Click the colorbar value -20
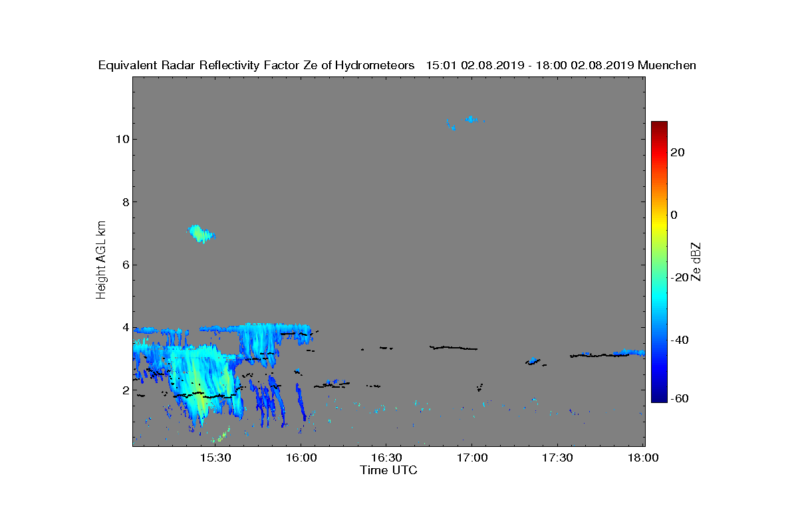This screenshot has height=532, width=798. click(680, 277)
